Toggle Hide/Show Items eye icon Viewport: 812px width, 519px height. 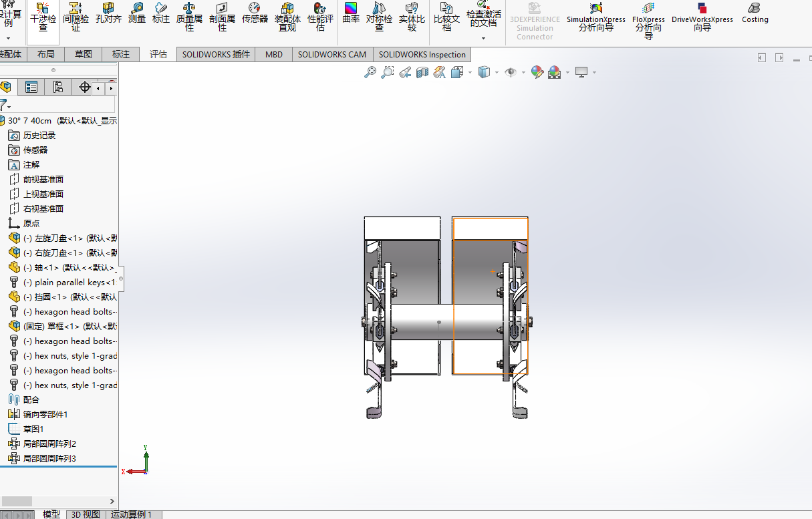(511, 72)
